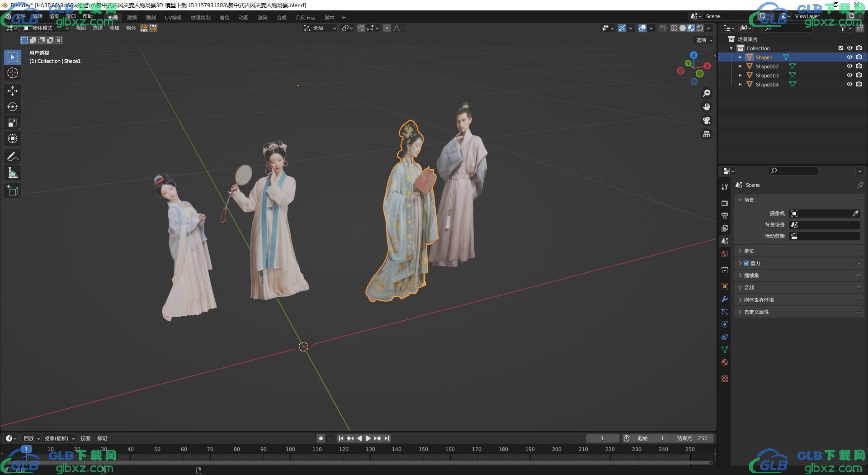This screenshot has width=868, height=475.
Task: Select the box select tool
Action: point(13,57)
